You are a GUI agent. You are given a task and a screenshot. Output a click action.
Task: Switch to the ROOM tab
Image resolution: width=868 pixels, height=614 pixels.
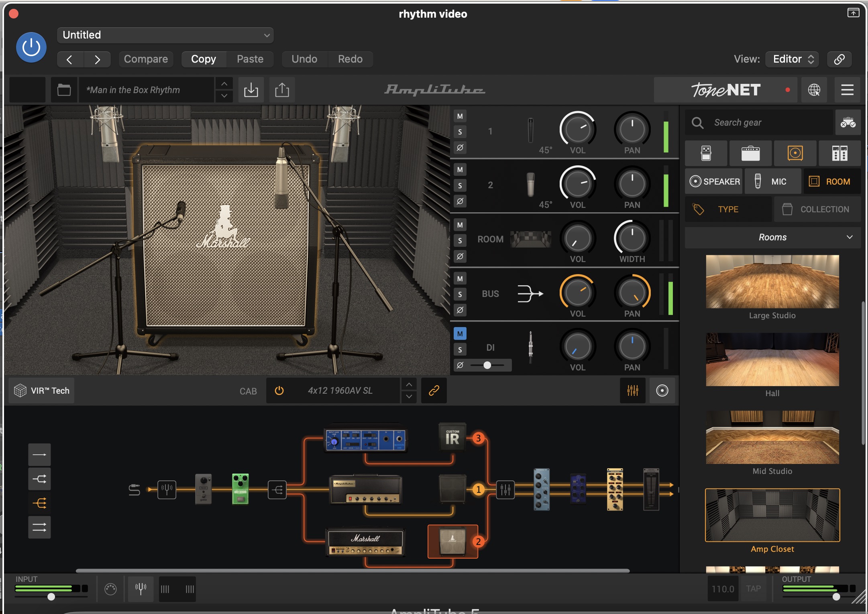click(832, 181)
